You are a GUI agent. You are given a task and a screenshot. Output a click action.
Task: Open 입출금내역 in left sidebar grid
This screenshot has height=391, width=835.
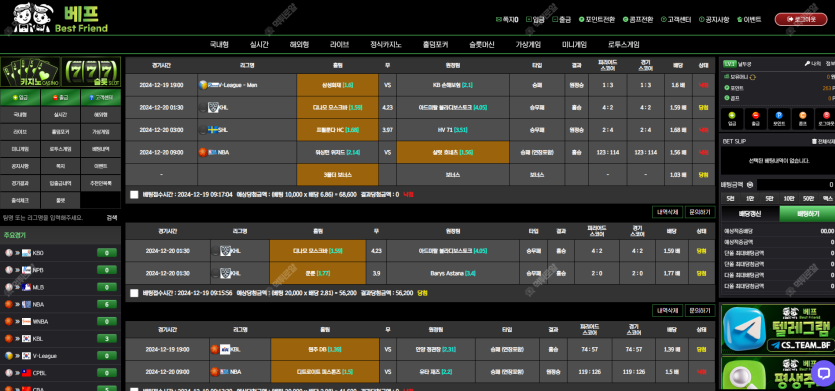61,183
